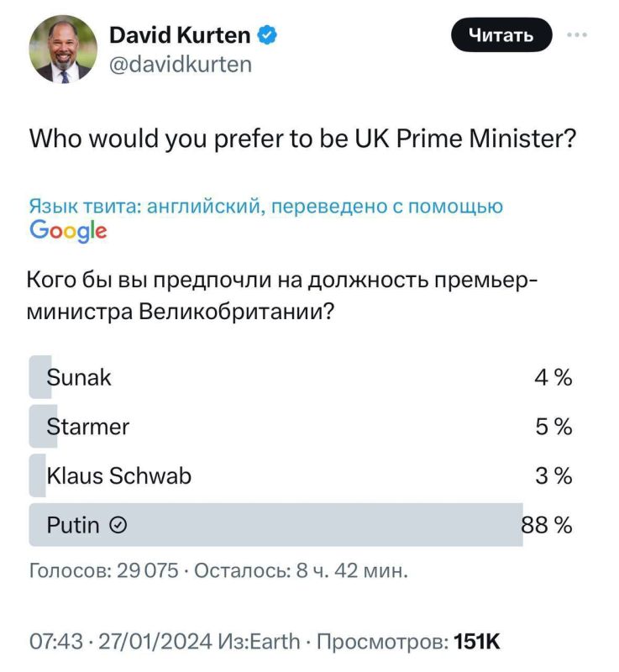Click the @davidkurten handle
Screen dimensions: 619x672
tap(181, 64)
